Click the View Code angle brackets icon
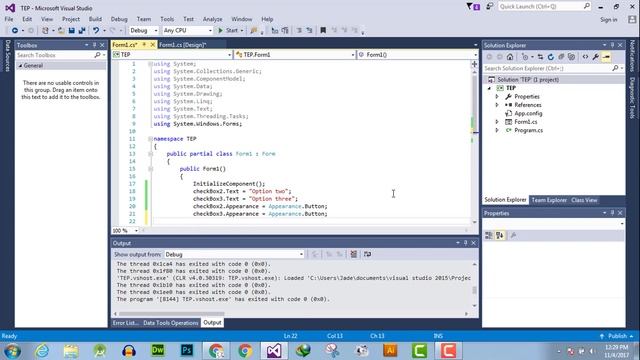 [585, 57]
